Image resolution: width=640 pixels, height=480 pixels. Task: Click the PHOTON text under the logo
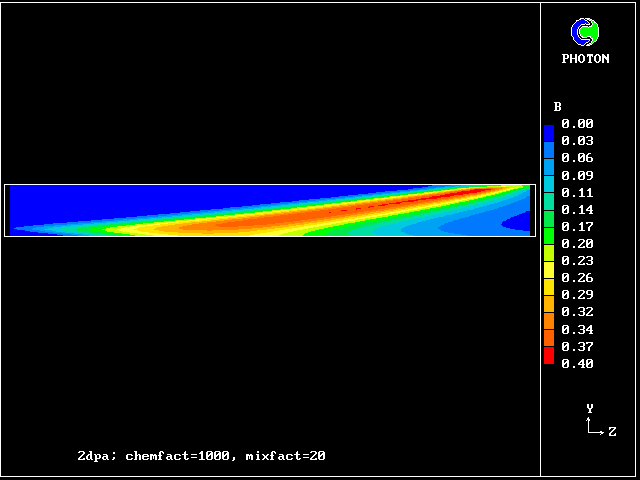[x=585, y=59]
